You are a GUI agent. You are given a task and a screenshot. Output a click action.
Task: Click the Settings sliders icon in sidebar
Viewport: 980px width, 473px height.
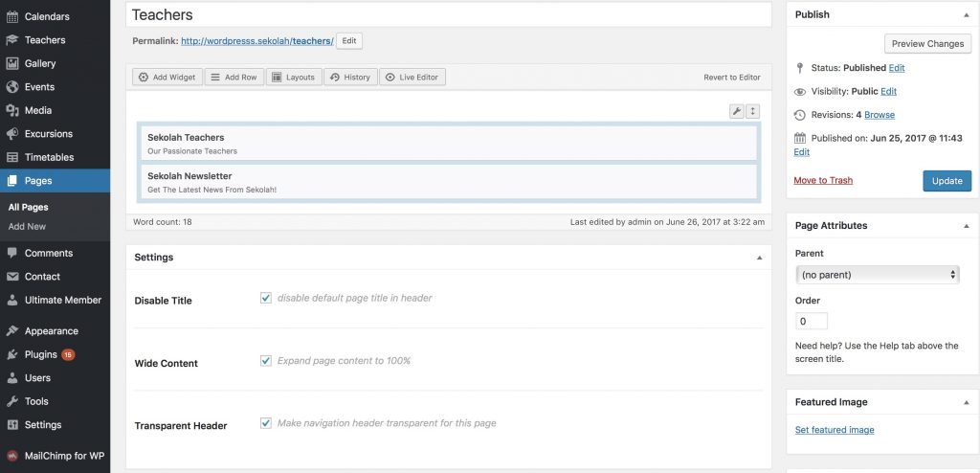click(x=11, y=425)
